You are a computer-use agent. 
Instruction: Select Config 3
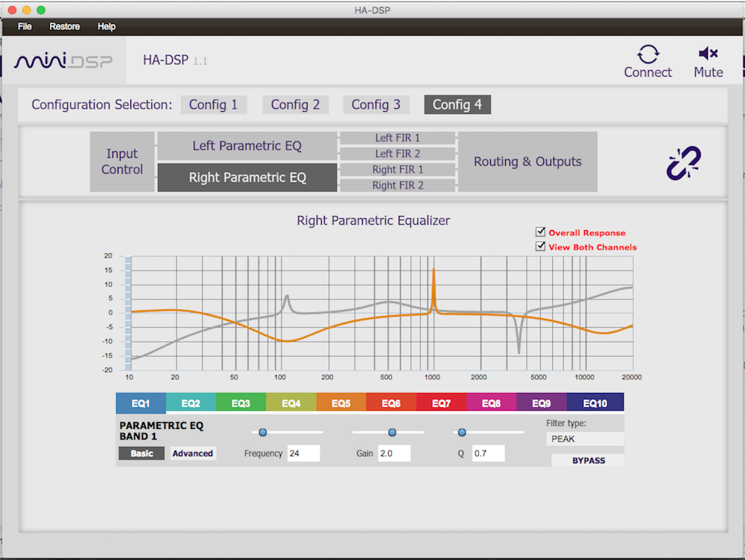coord(376,104)
